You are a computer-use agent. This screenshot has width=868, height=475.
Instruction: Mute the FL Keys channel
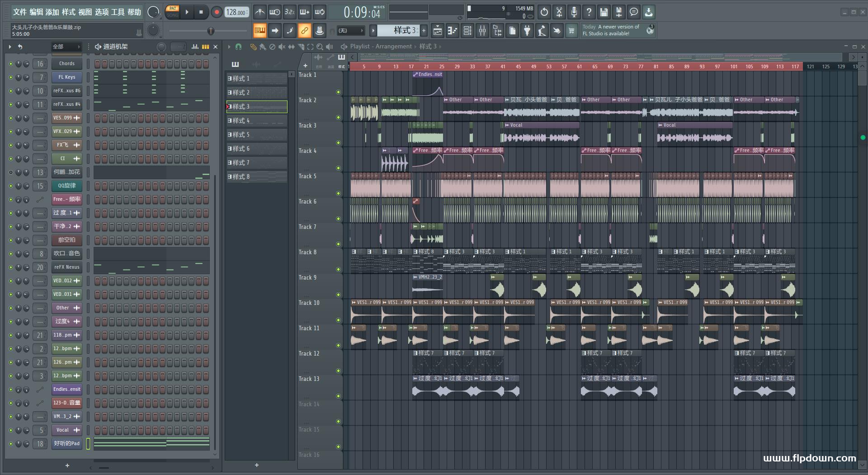(11, 77)
